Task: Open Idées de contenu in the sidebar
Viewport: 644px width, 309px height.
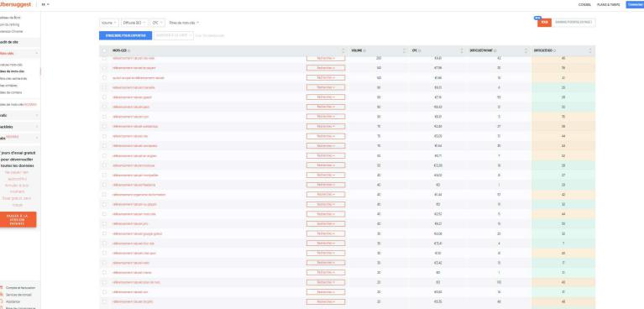Action: coord(12,92)
